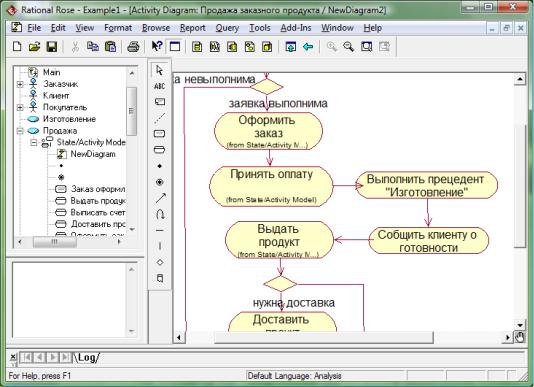This screenshot has height=387, width=534.
Task: Click the View Documentation window icon
Action: coord(175,46)
